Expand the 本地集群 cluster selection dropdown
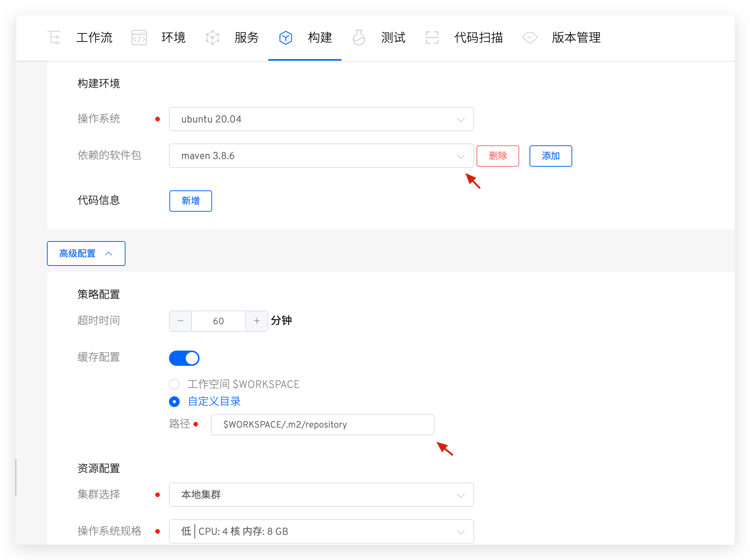This screenshot has height=560, width=750. tap(321, 495)
